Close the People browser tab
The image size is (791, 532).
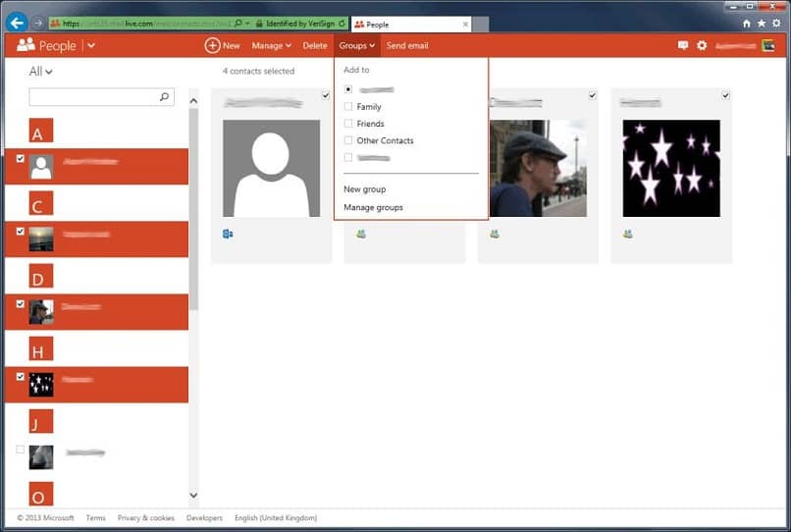click(465, 25)
